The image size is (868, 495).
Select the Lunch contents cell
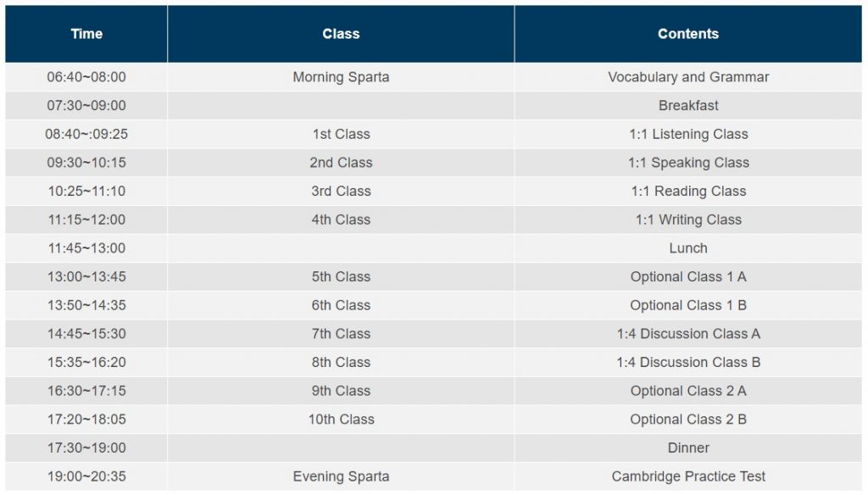688,248
